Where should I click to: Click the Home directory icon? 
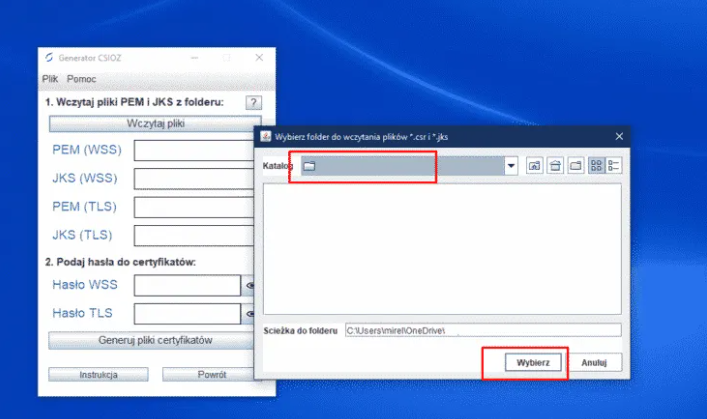pyautogui.click(x=555, y=166)
